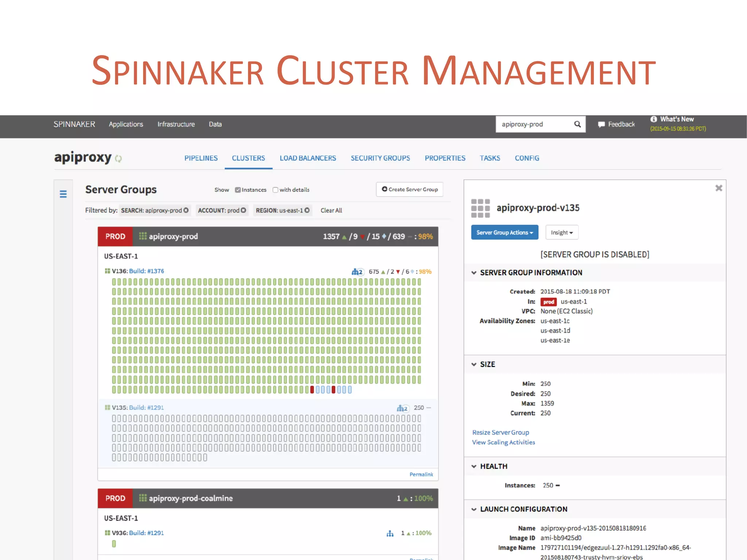The width and height of the screenshot is (747, 560).
Task: Close the apiproxy-prod-v135 details panel
Action: click(x=719, y=188)
